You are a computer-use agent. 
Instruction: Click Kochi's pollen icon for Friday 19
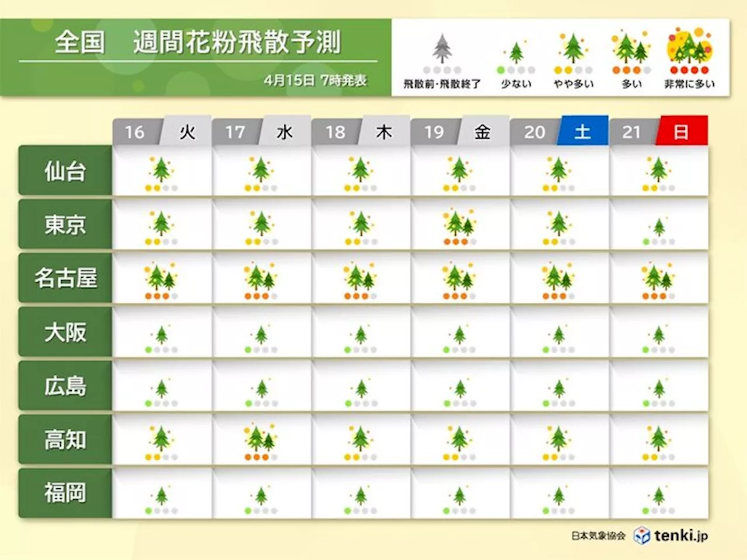tap(460, 442)
